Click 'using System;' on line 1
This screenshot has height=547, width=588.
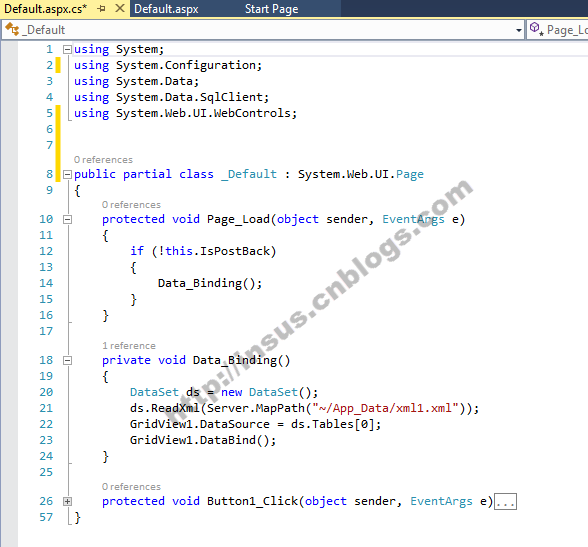[119, 49]
